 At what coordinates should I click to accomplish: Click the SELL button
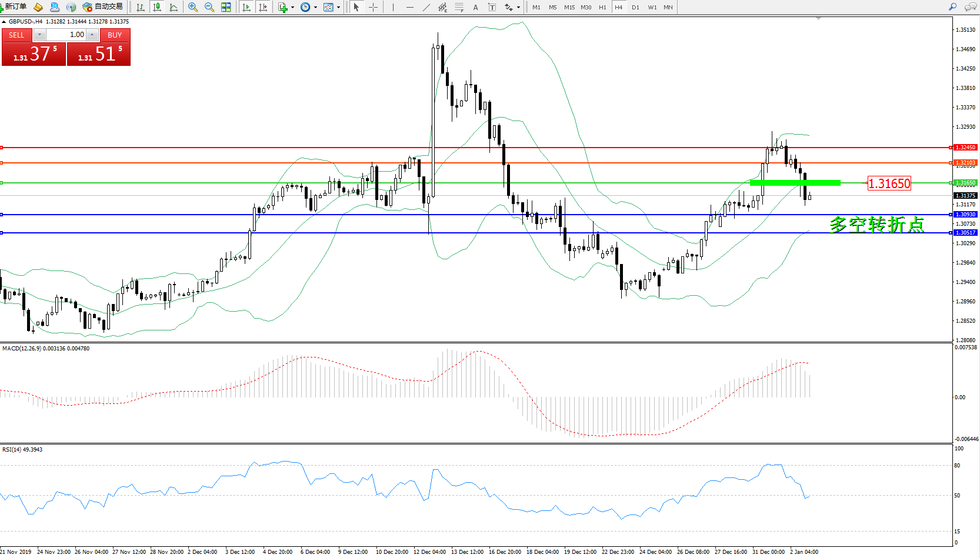point(16,35)
